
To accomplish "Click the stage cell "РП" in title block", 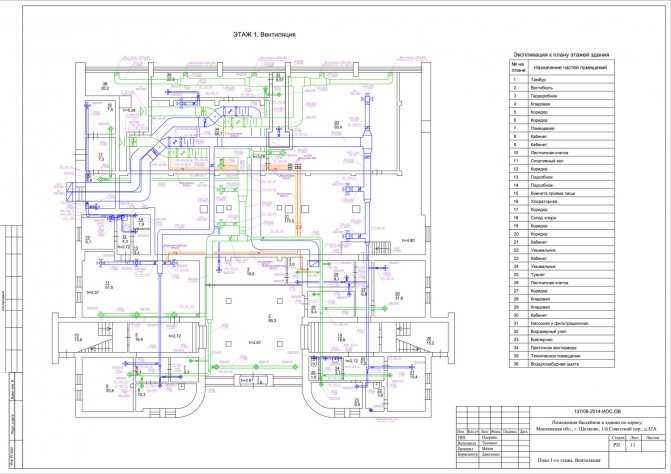I will 617,445.
